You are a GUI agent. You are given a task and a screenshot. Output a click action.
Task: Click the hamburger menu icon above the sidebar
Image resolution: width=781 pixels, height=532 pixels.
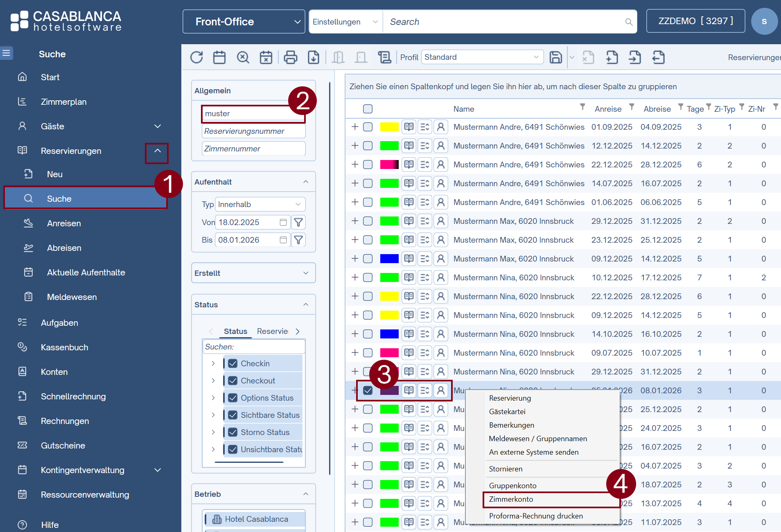point(7,53)
